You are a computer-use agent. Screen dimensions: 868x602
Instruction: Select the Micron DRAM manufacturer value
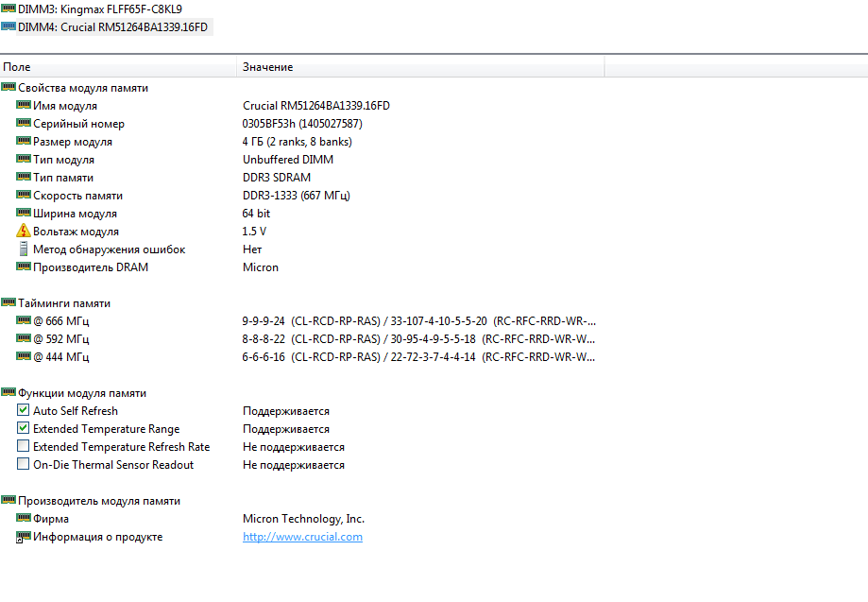tap(261, 267)
